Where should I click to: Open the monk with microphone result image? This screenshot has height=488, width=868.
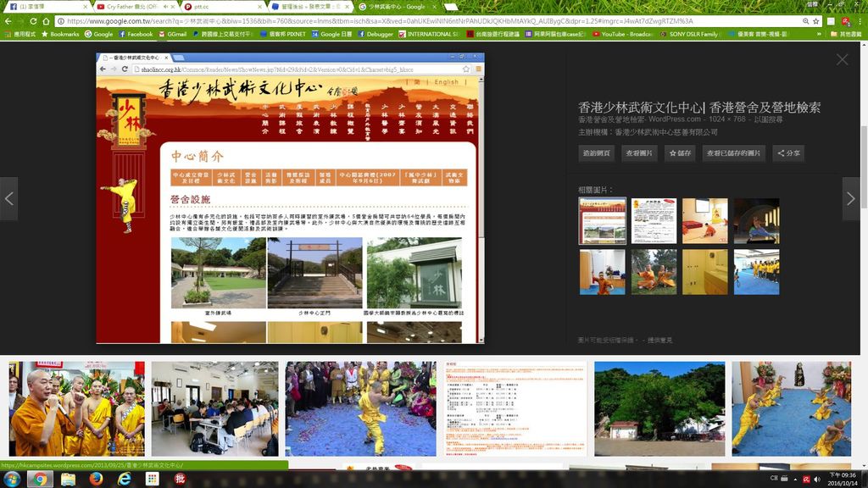76,409
